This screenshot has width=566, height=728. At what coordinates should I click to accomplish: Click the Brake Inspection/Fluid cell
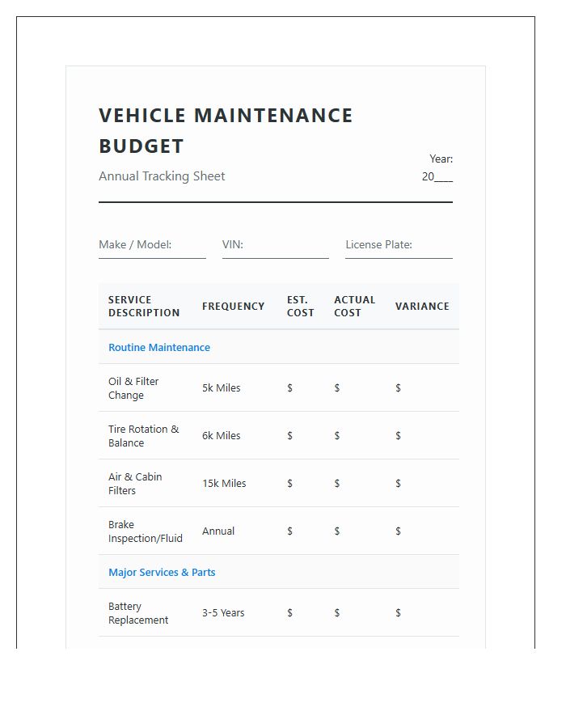click(146, 531)
